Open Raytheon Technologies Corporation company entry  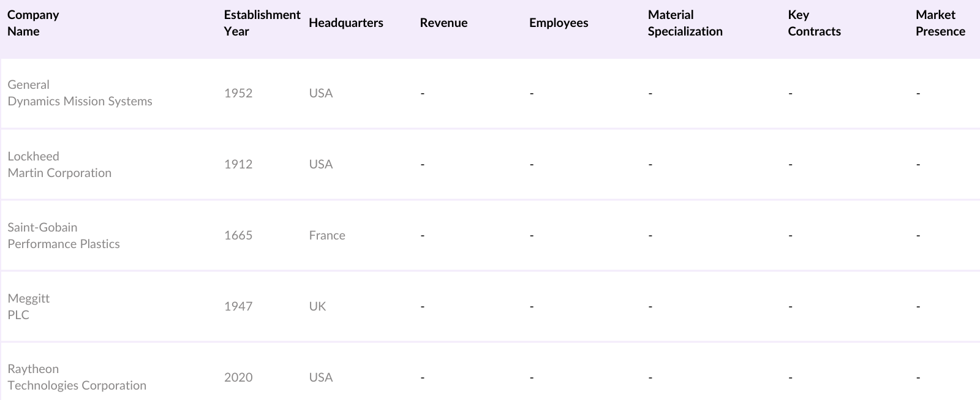click(x=77, y=377)
